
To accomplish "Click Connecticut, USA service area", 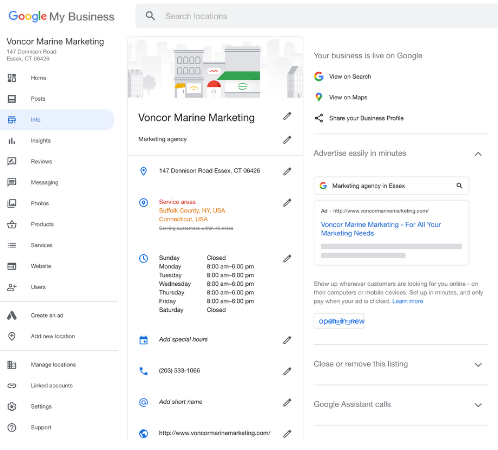I will (x=183, y=219).
